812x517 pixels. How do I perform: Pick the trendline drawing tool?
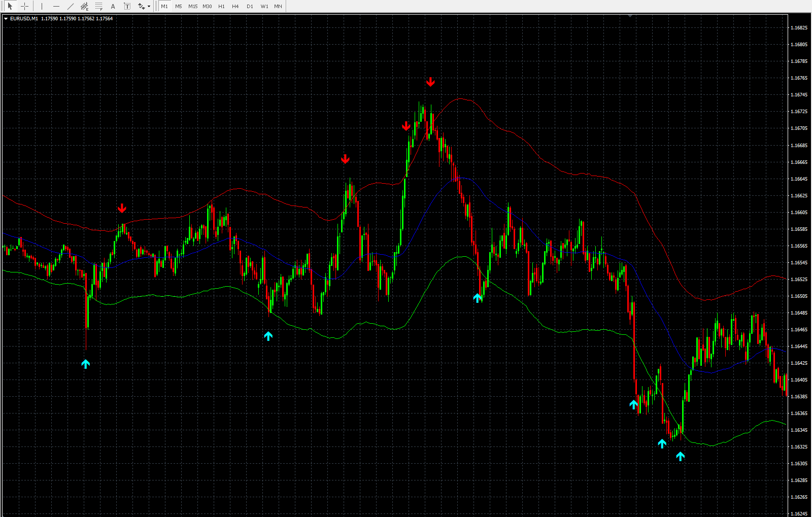coord(71,7)
